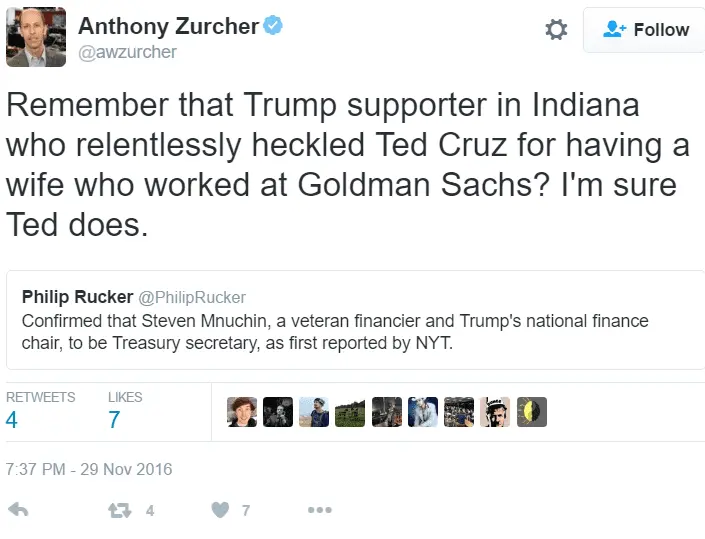
Task: Click the second liker avatar in the row
Action: point(278,412)
